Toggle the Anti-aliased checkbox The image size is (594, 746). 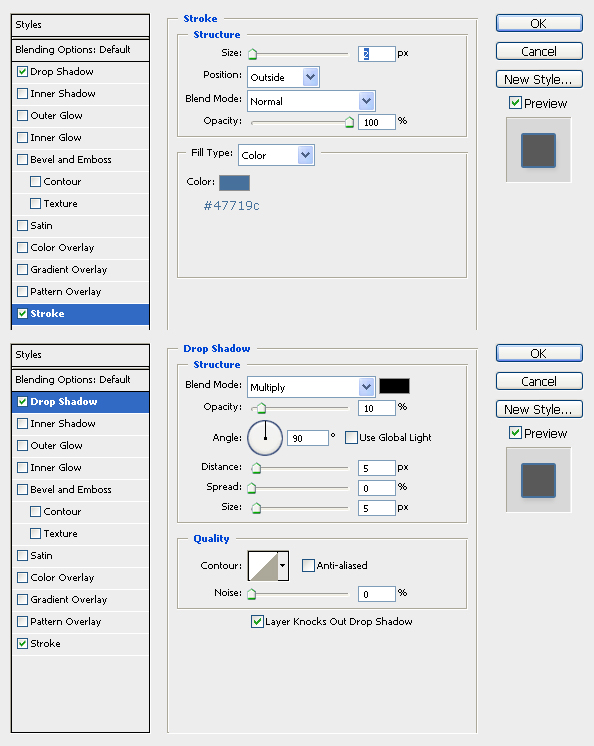pos(308,565)
